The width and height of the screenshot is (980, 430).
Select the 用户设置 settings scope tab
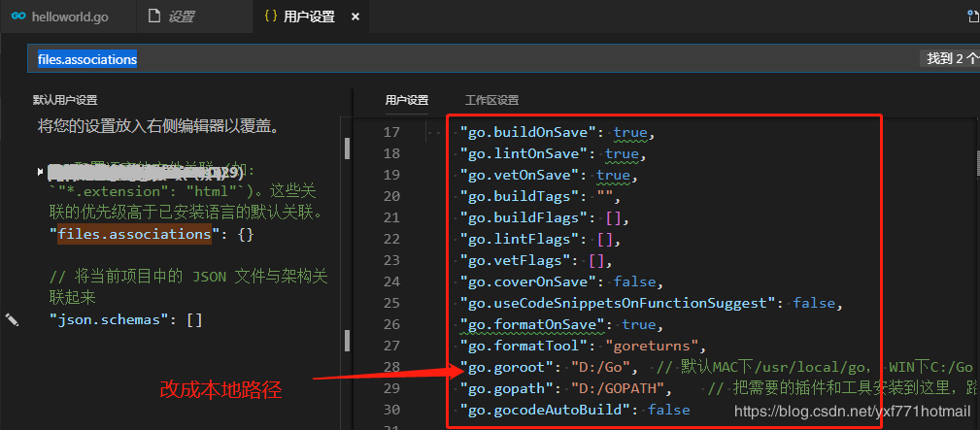pyautogui.click(x=406, y=100)
